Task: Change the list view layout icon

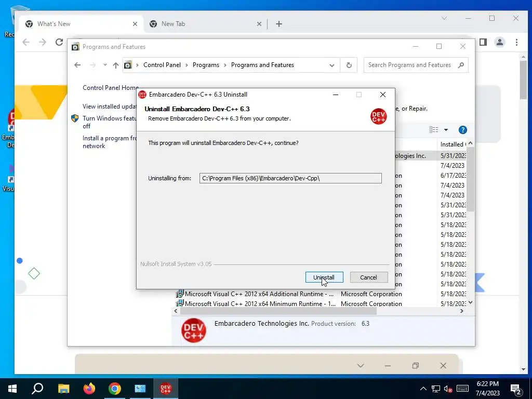Action: (x=434, y=129)
